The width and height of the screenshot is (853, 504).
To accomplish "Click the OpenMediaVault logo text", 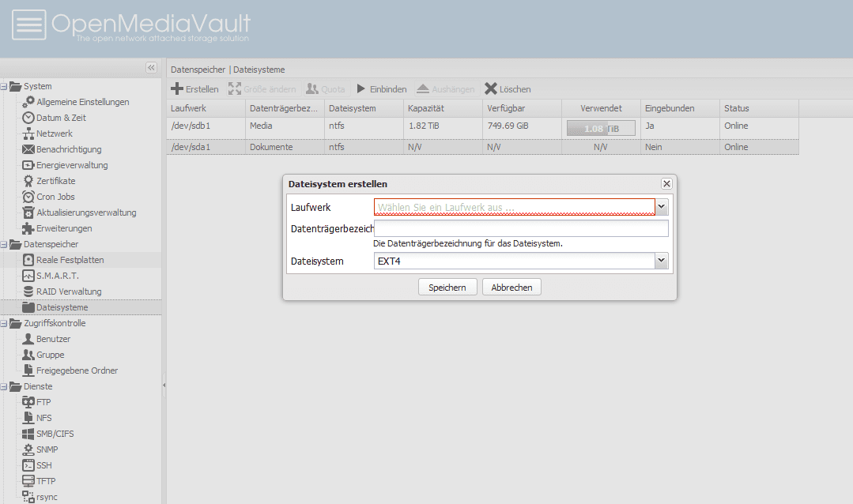I will [151, 25].
